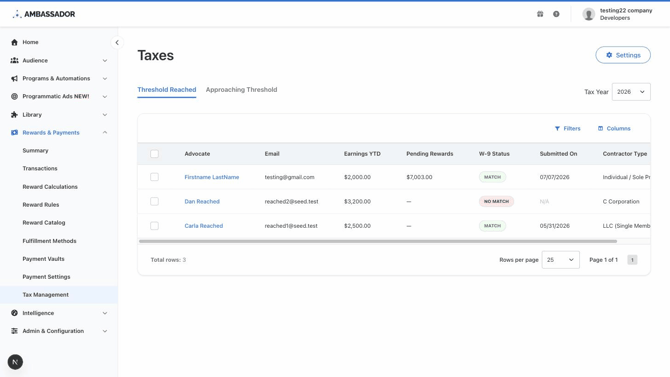Image resolution: width=670 pixels, height=377 pixels.
Task: Open Reward Rules in the sidebar
Action: 41,205
